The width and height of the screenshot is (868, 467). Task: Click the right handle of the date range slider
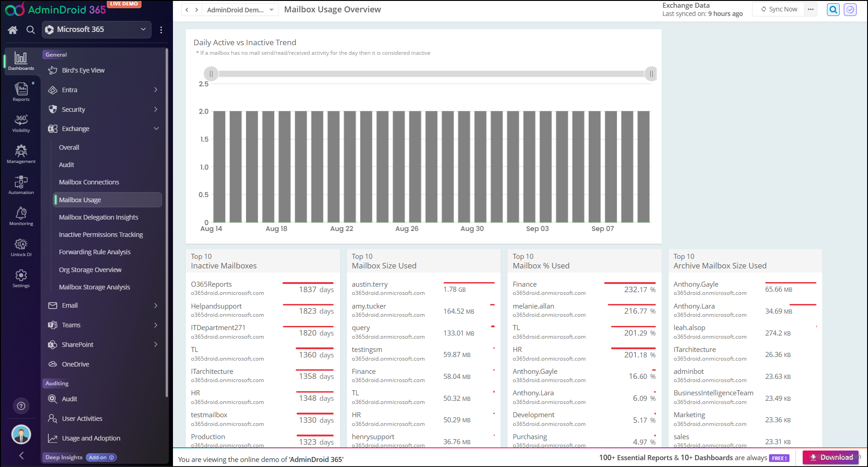click(x=651, y=74)
